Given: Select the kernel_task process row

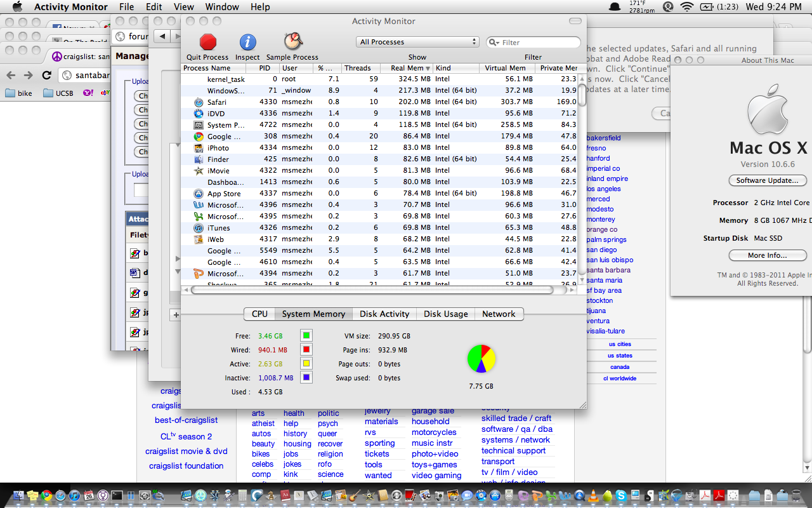Looking at the screenshot, I should click(x=379, y=79).
